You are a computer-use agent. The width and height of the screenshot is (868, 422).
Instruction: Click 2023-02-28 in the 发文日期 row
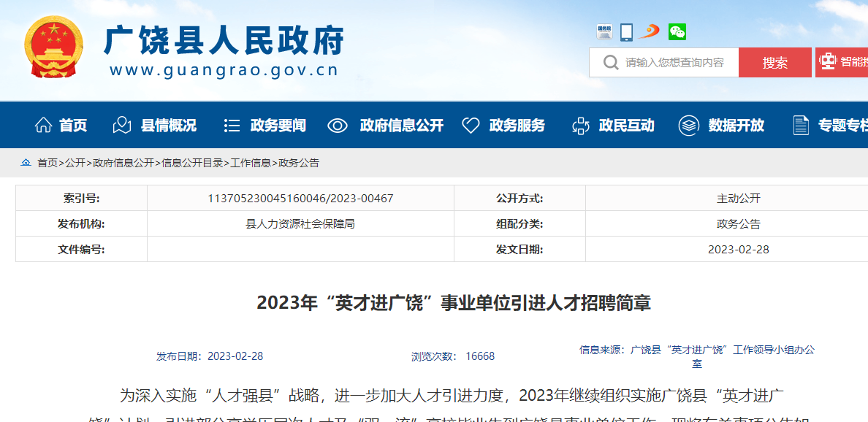[739, 250]
